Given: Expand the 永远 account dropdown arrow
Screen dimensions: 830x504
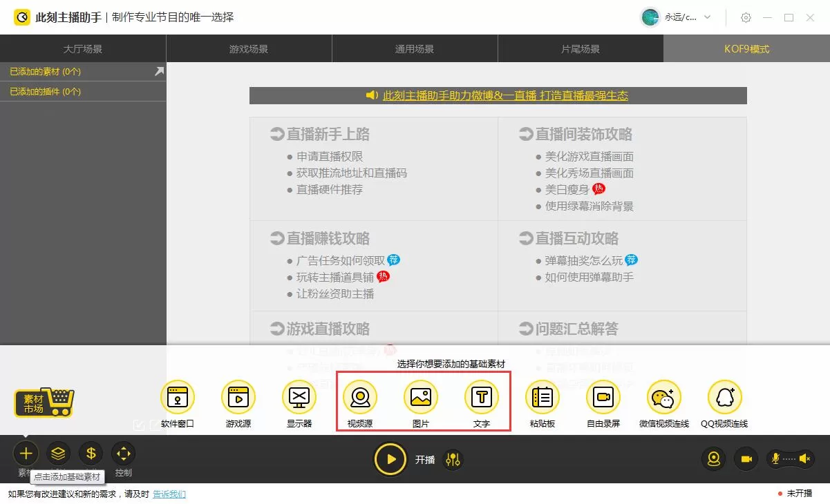Looking at the screenshot, I should (x=707, y=17).
